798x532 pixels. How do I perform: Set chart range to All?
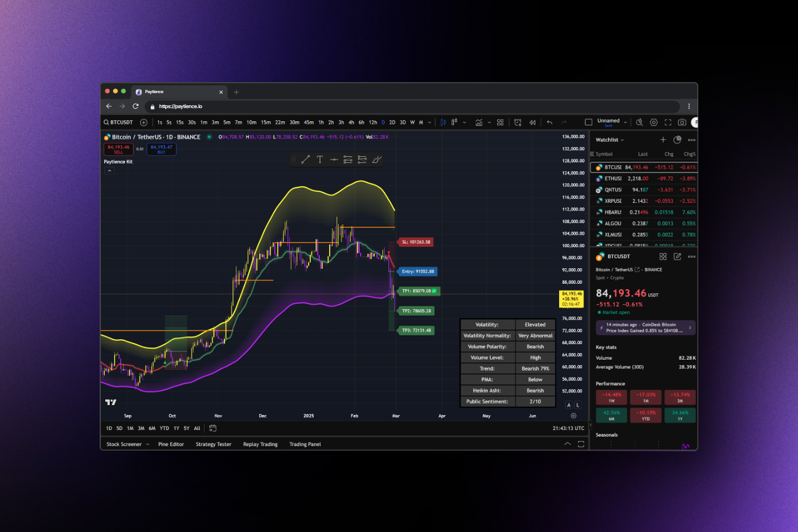pos(197,428)
